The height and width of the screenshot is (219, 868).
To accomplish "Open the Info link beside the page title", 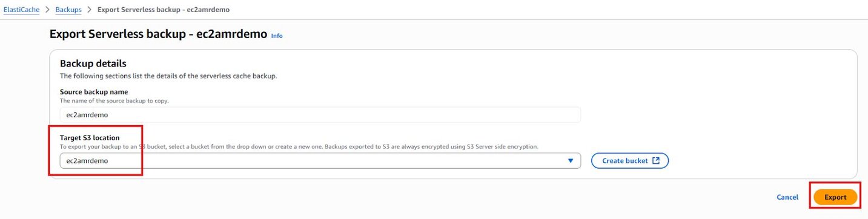I will pyautogui.click(x=277, y=36).
